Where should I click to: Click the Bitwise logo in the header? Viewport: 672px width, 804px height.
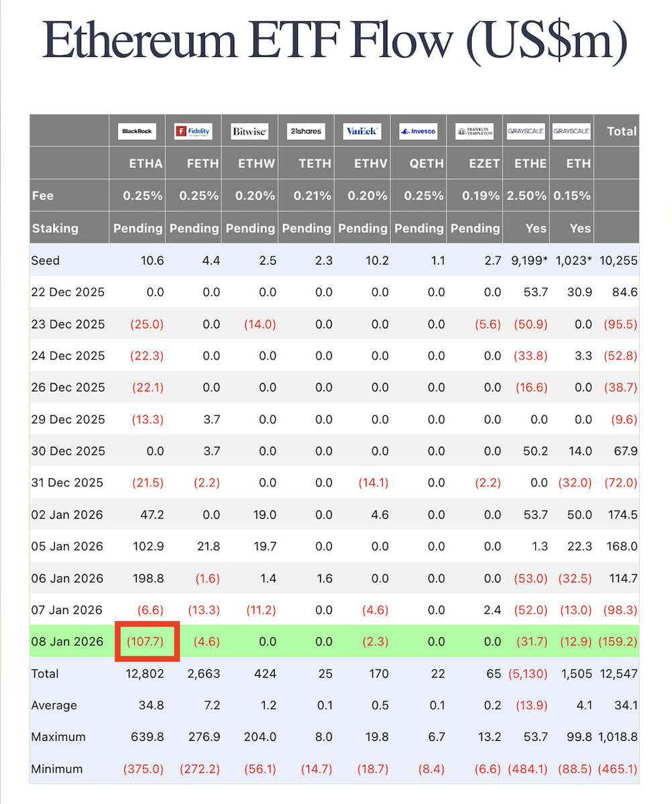249,131
